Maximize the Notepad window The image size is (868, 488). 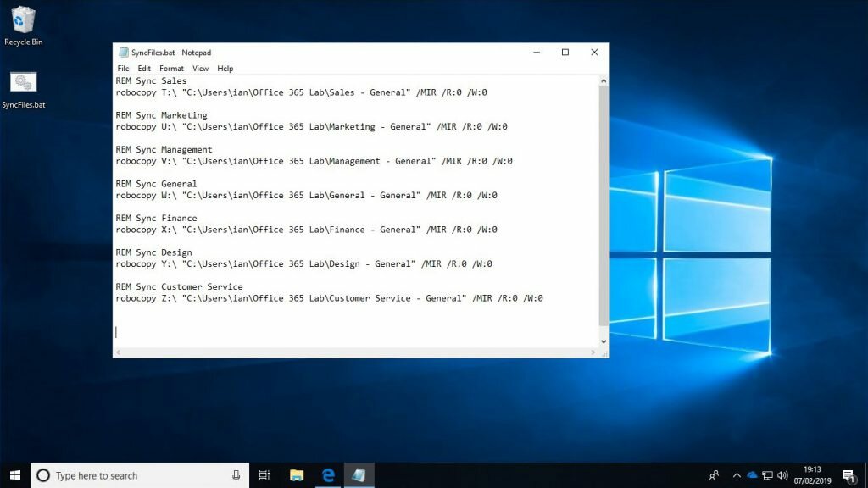pyautogui.click(x=565, y=53)
